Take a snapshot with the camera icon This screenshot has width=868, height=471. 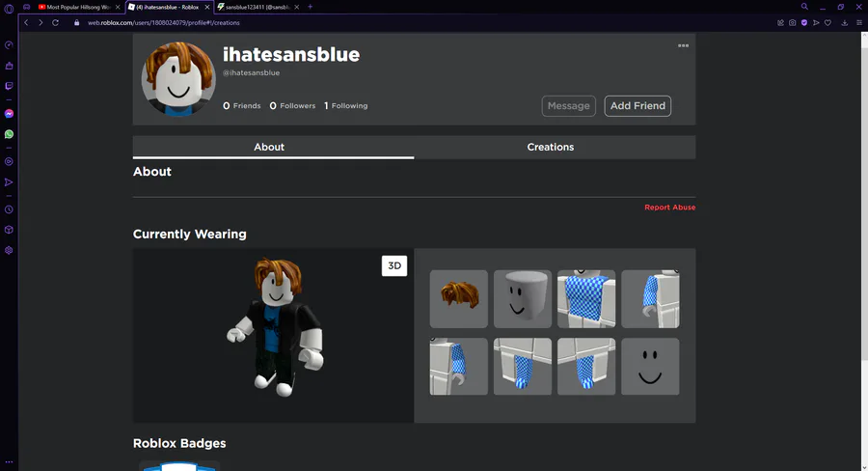(x=792, y=23)
